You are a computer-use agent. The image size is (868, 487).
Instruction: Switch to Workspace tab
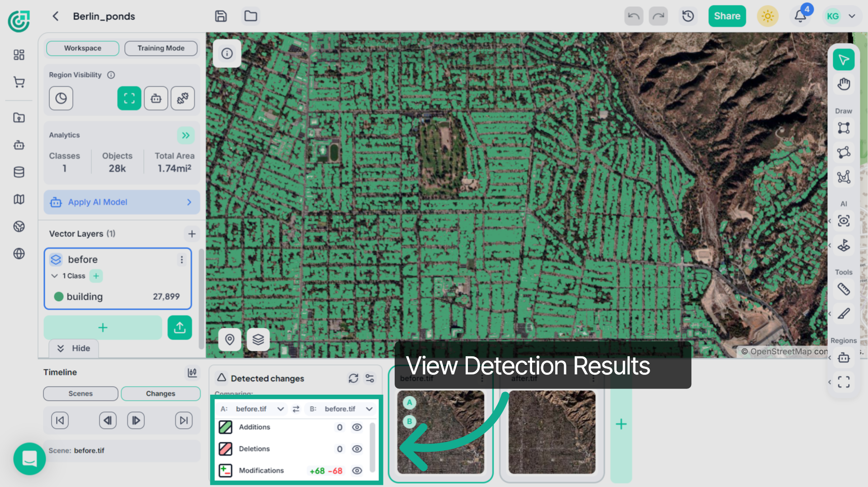tap(83, 48)
